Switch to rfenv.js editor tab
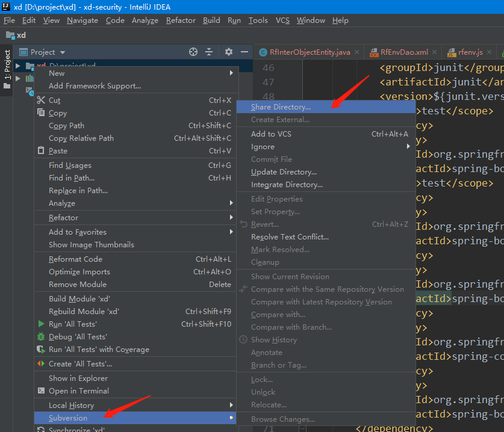Screen dimensions: 504x432 [470, 52]
